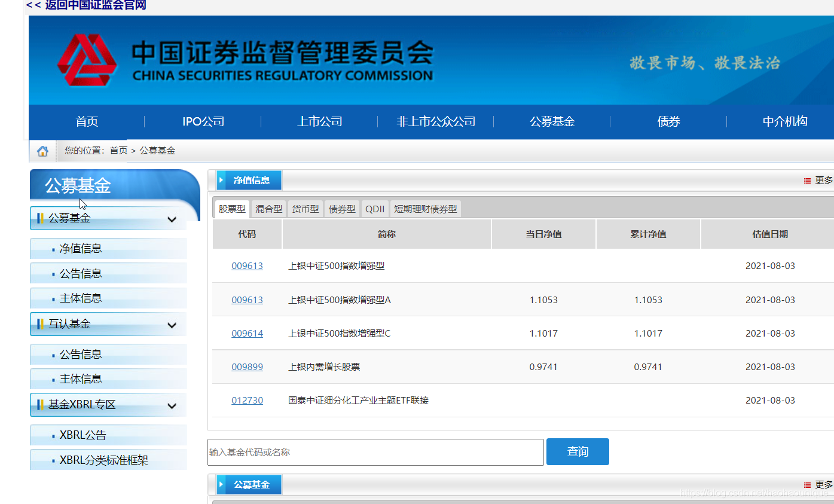Screen dimensions: 834x504
Task: Click the list icon beside 更多 in lower 公募基金 header
Action: click(x=807, y=485)
